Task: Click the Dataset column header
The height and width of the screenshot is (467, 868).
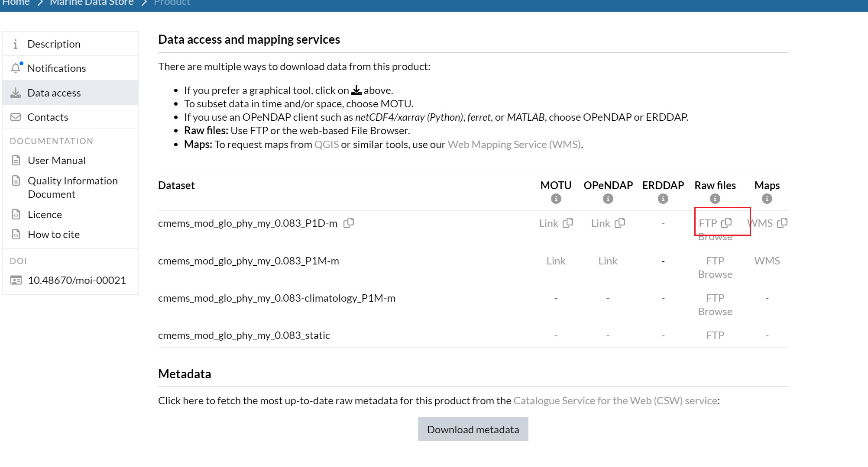Action: tap(176, 185)
